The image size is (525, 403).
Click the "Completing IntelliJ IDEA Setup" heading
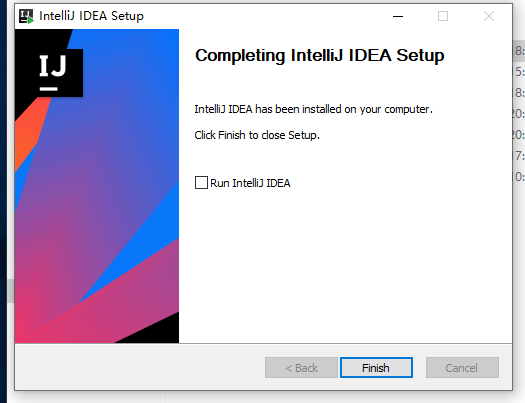(x=319, y=56)
